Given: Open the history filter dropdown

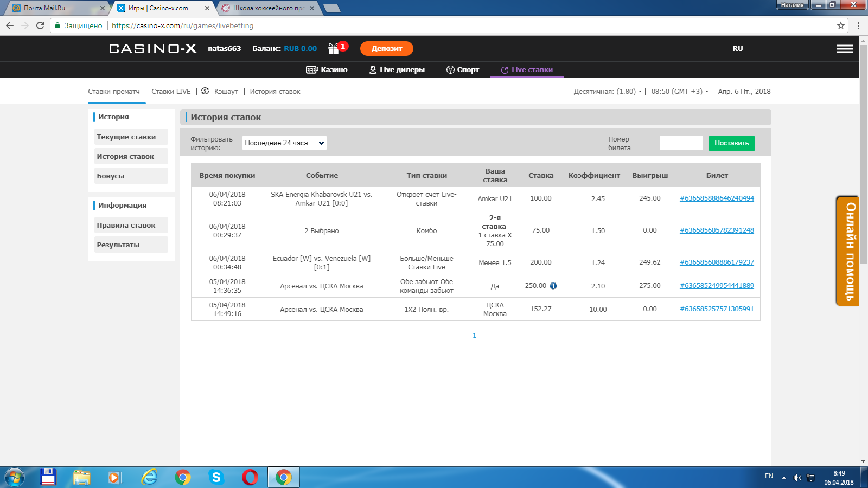Looking at the screenshot, I should (284, 143).
